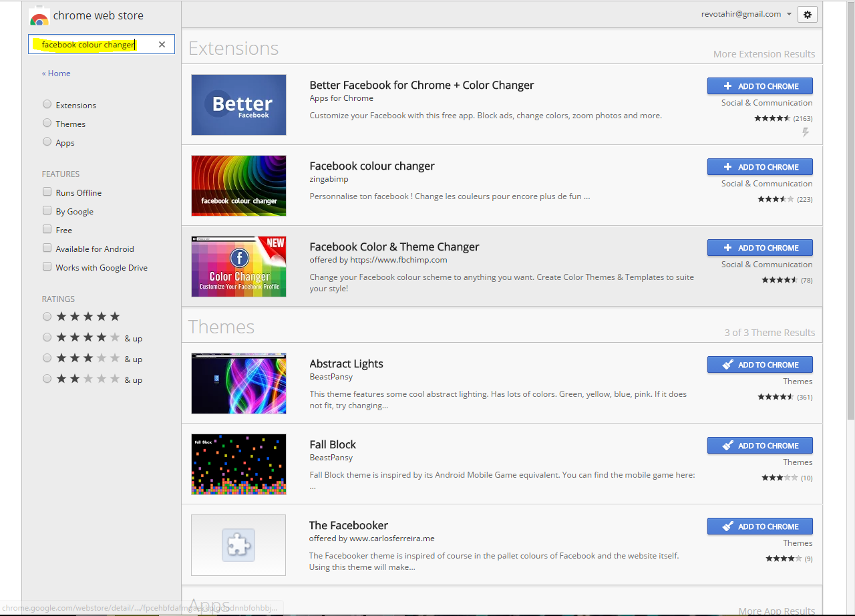Enable the Available for Android checkbox

47,248
